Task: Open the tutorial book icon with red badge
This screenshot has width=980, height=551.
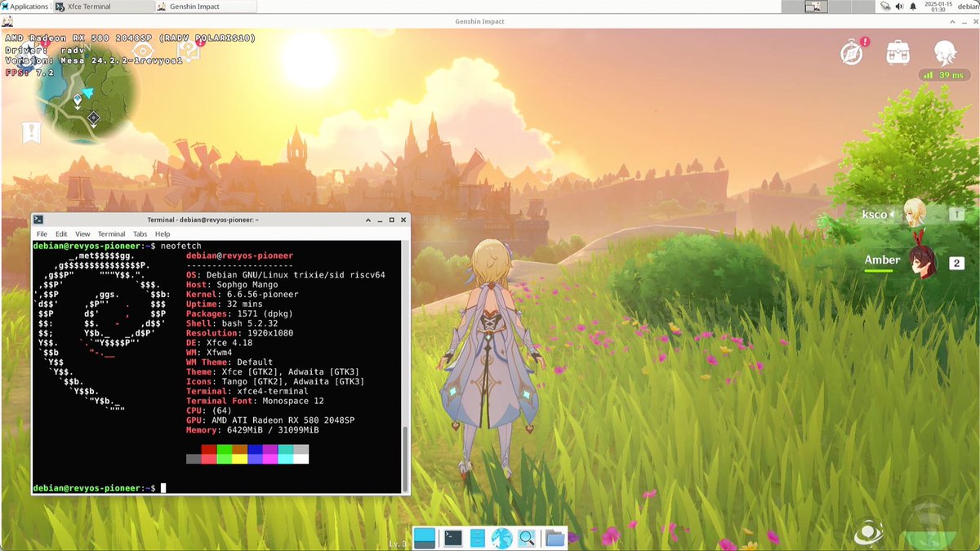Action: [x=189, y=51]
